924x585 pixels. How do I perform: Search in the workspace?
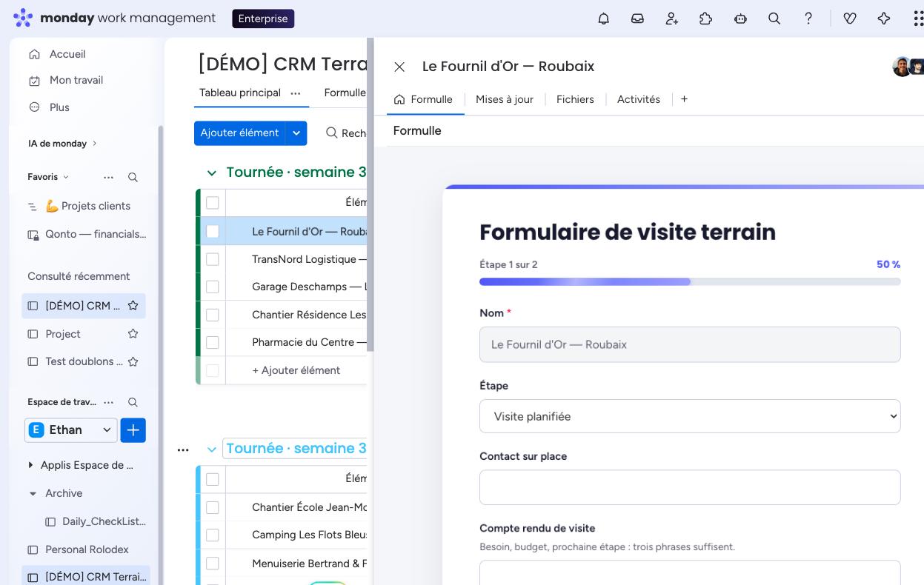[x=133, y=402]
